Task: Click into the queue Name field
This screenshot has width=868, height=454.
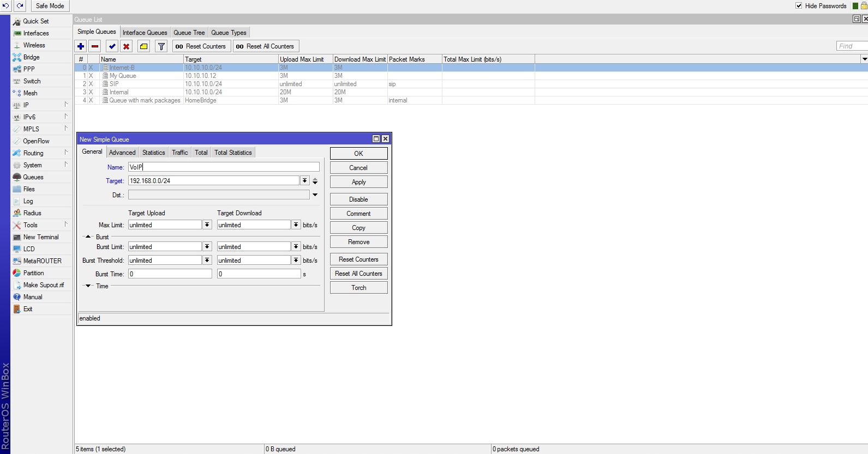Action: 224,167
